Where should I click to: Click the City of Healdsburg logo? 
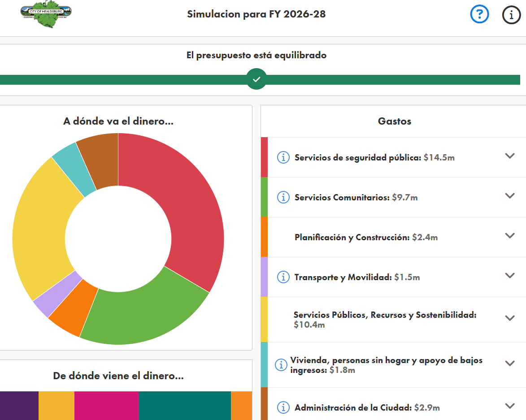pyautogui.click(x=46, y=15)
